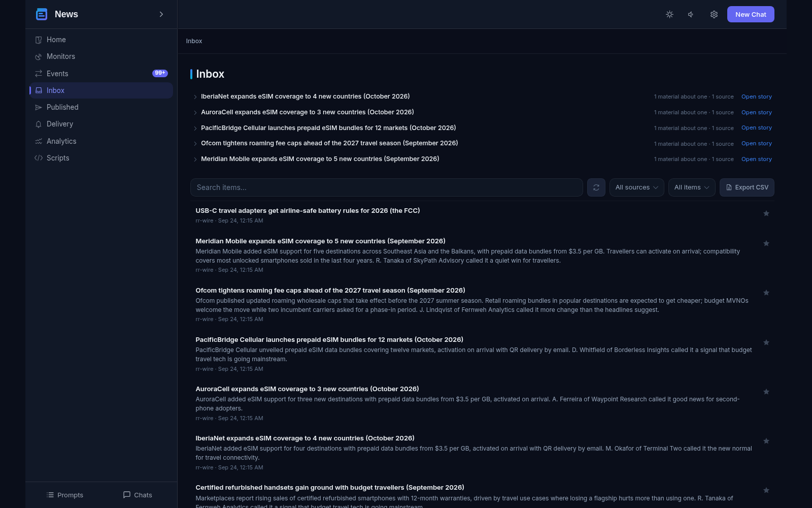Open the Scripts section
This screenshot has height=508, width=812.
pos(101,158)
